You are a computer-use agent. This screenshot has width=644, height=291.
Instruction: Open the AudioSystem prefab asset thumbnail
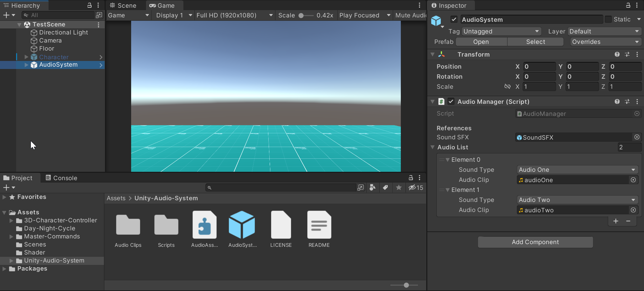242,225
